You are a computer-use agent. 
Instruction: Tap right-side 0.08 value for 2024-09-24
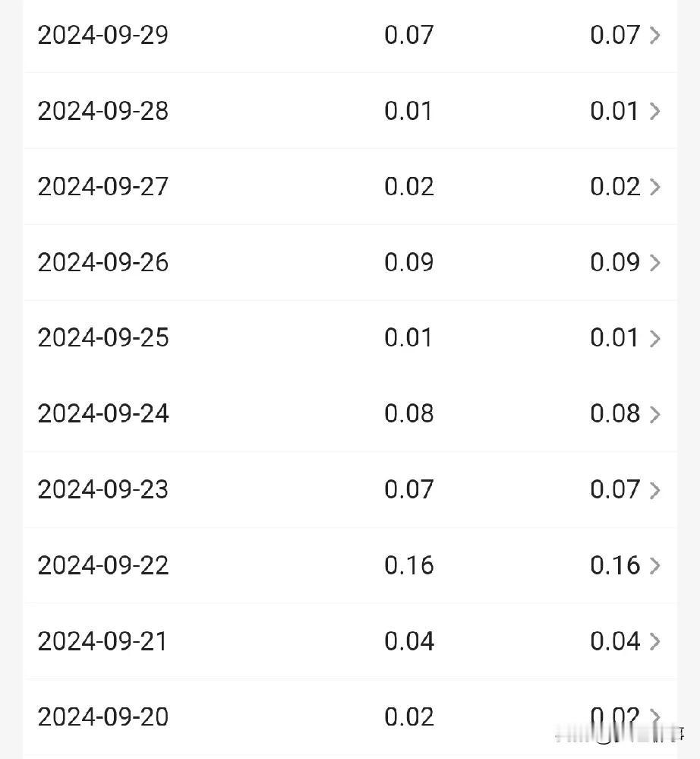pyautogui.click(x=615, y=414)
